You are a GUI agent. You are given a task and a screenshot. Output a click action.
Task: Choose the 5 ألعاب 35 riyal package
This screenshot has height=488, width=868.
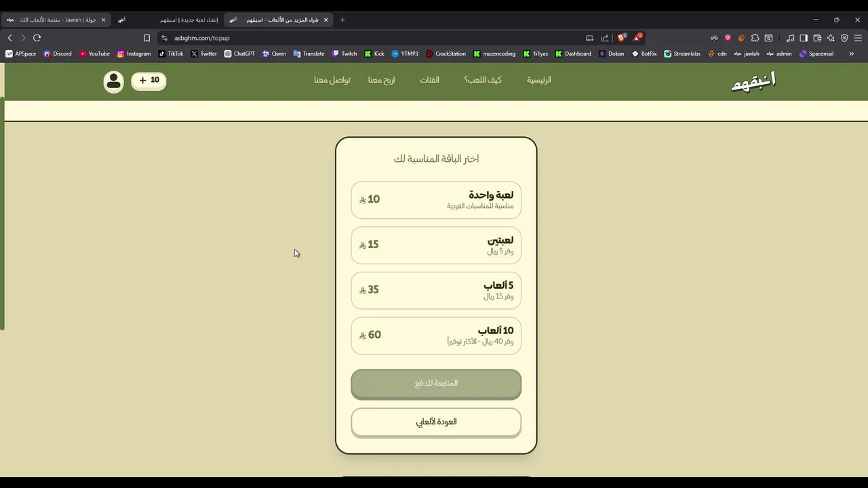(436, 290)
